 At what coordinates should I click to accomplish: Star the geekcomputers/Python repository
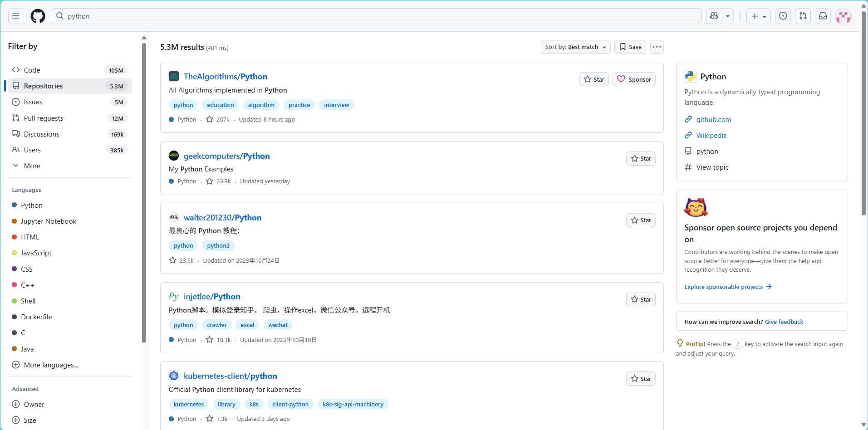[x=641, y=159]
